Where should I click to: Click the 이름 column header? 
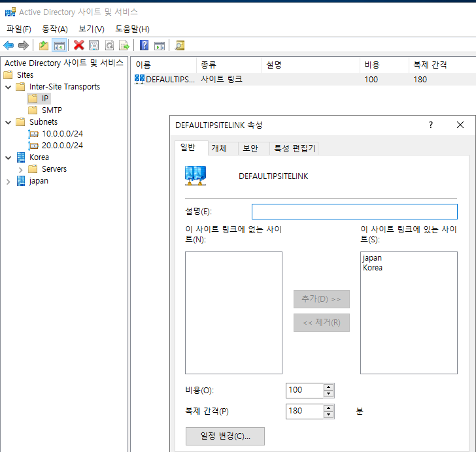(x=164, y=65)
